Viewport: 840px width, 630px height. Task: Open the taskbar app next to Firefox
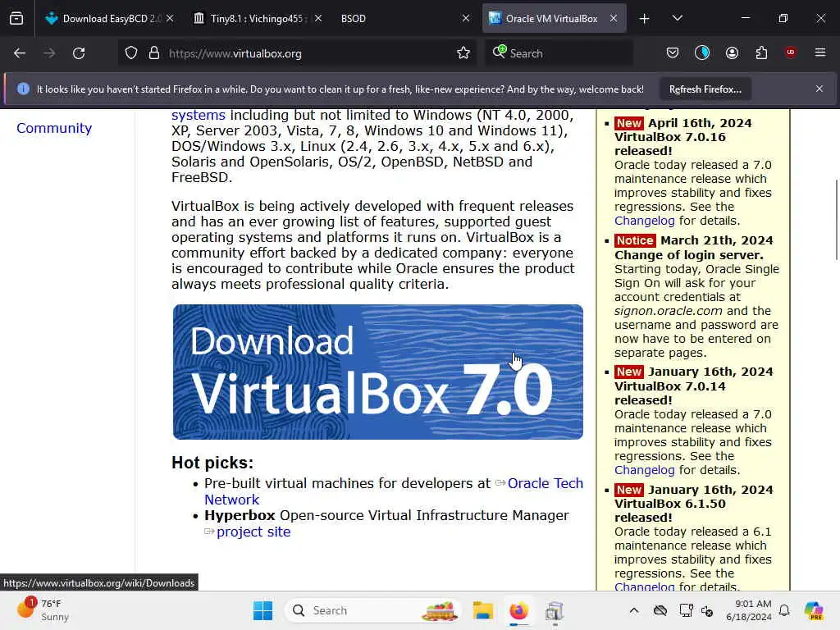coord(555,610)
